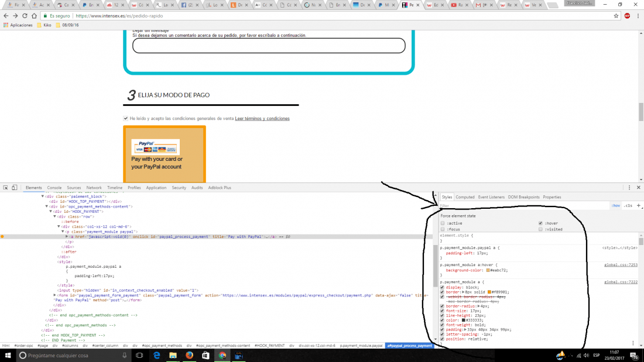Toggle the .cls class editor button

(x=628, y=206)
